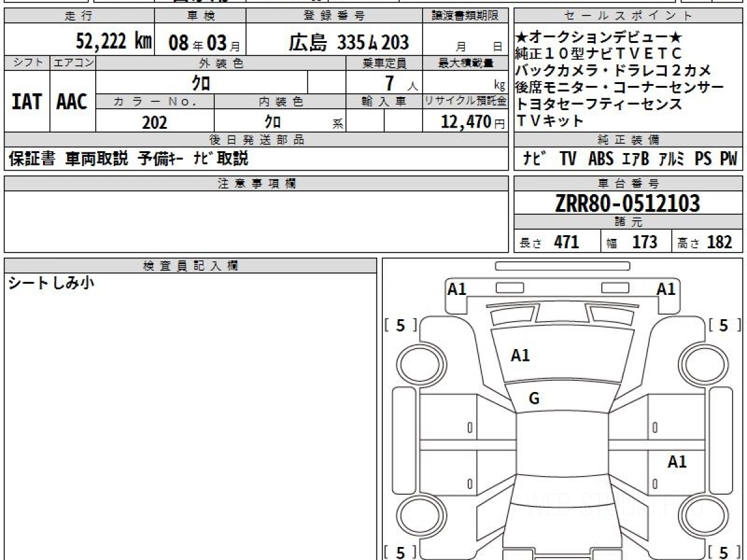
Task: Select the 12,470円 recycle deposit
Action: pyautogui.click(x=472, y=122)
